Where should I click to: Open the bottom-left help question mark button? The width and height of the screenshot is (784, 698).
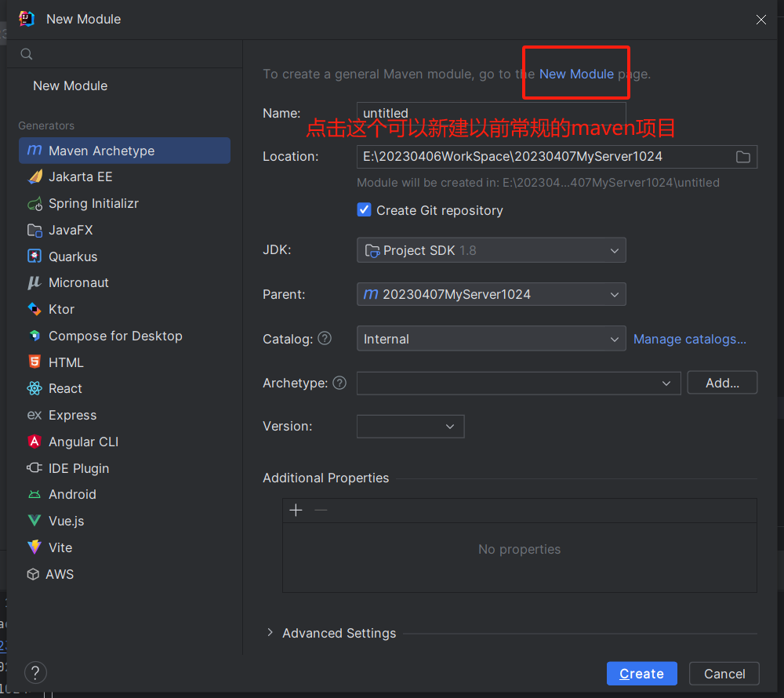36,672
